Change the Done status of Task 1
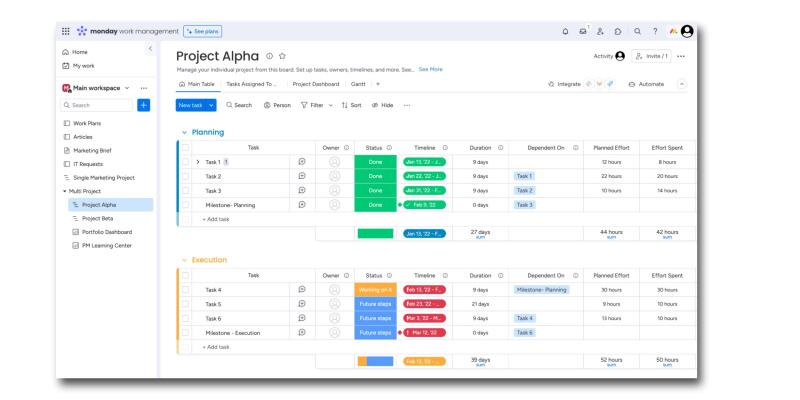The height and width of the screenshot is (400, 800). coord(376,162)
